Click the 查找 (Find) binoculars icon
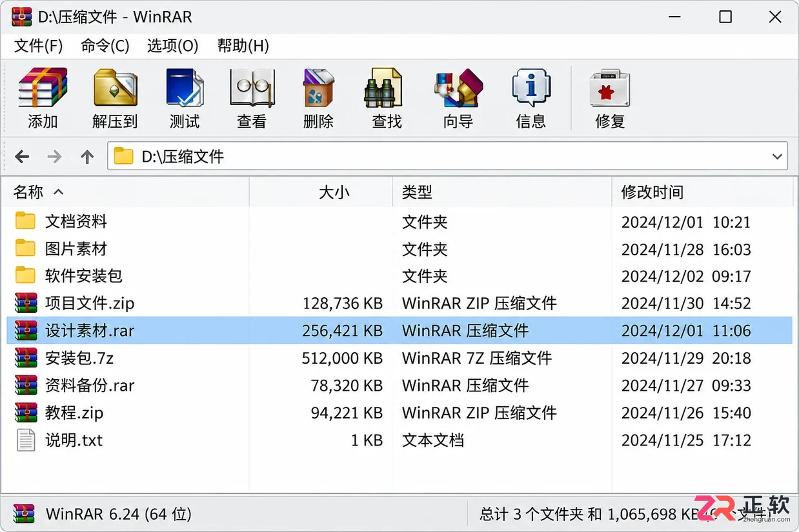The width and height of the screenshot is (799, 532). pyautogui.click(x=383, y=88)
